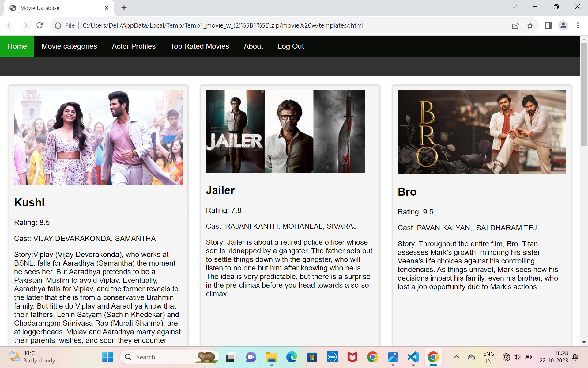588x368 pixels.
Task: Click the Bro movie poster image
Action: (482, 132)
